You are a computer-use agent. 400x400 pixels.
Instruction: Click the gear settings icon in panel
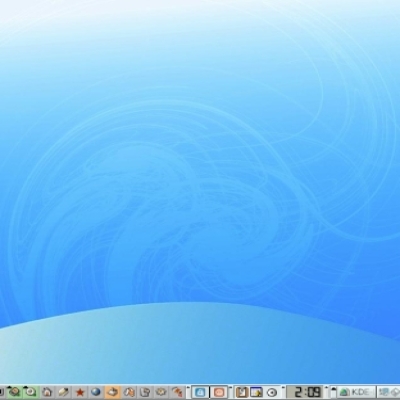click(x=162, y=392)
